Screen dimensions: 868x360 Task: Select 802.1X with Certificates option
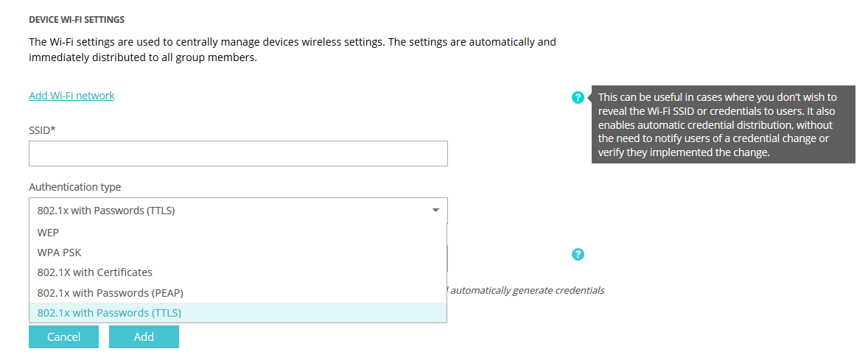(x=95, y=272)
